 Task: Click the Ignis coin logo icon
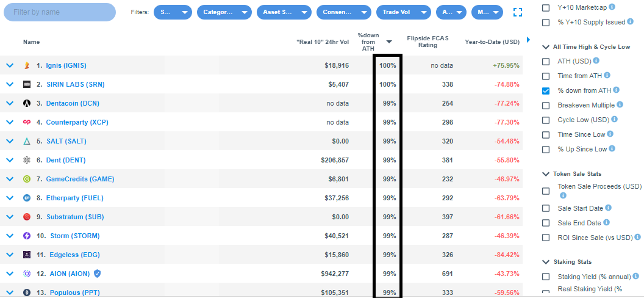point(27,65)
